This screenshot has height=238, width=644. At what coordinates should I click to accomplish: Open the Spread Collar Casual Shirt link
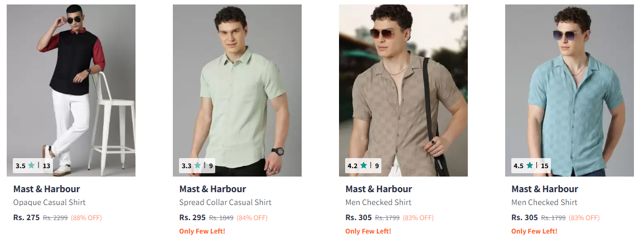[x=225, y=203]
